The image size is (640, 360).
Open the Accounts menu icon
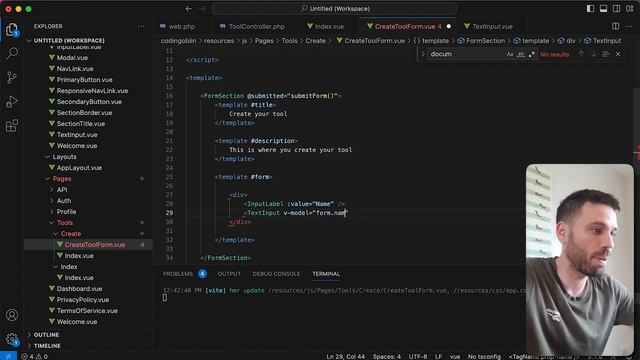click(12, 315)
